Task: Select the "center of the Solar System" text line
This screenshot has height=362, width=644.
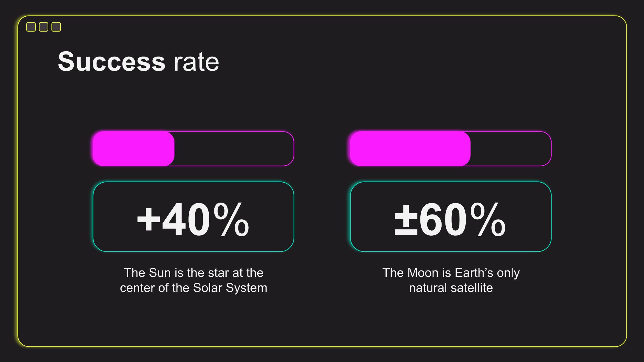Action: (x=193, y=288)
